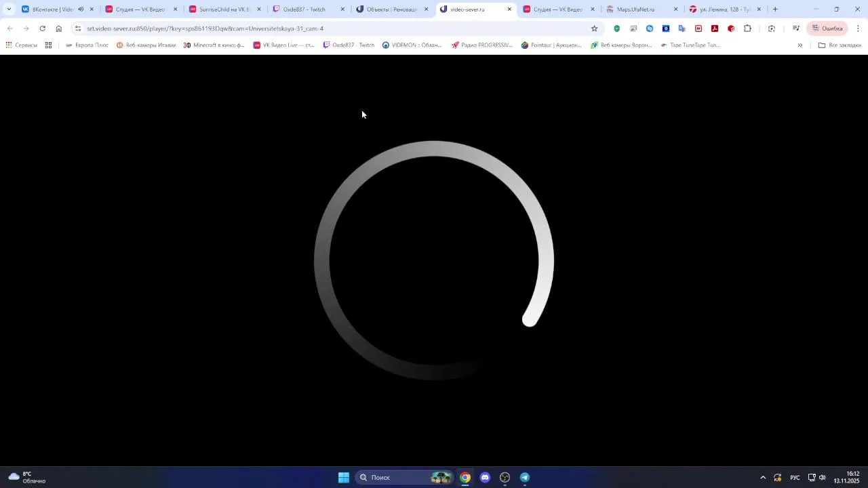This screenshot has width=868, height=488.
Task: Open Telegram from the taskbar
Action: pyautogui.click(x=525, y=478)
